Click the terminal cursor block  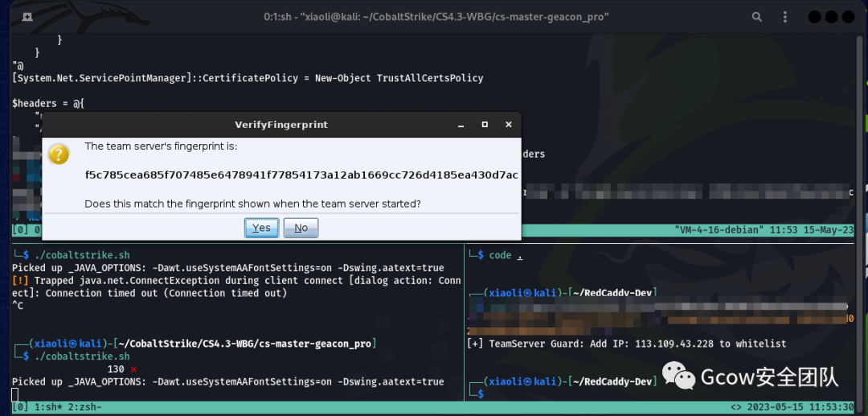(15, 394)
